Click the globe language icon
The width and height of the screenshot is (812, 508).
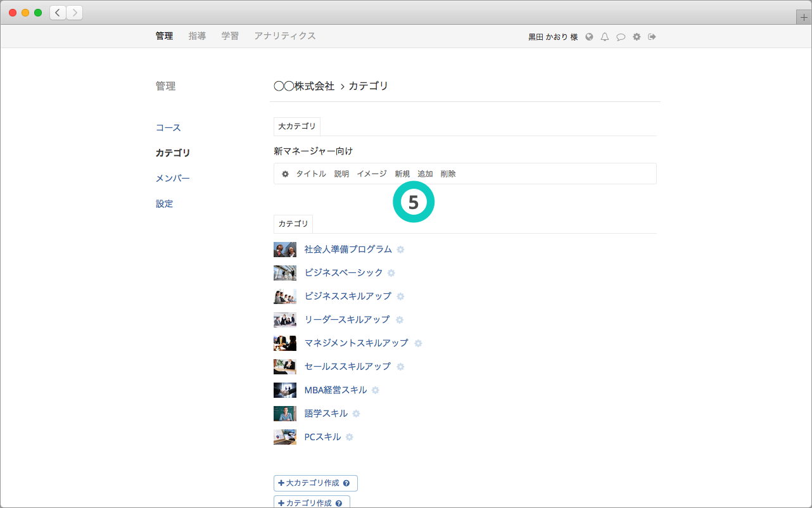click(589, 37)
